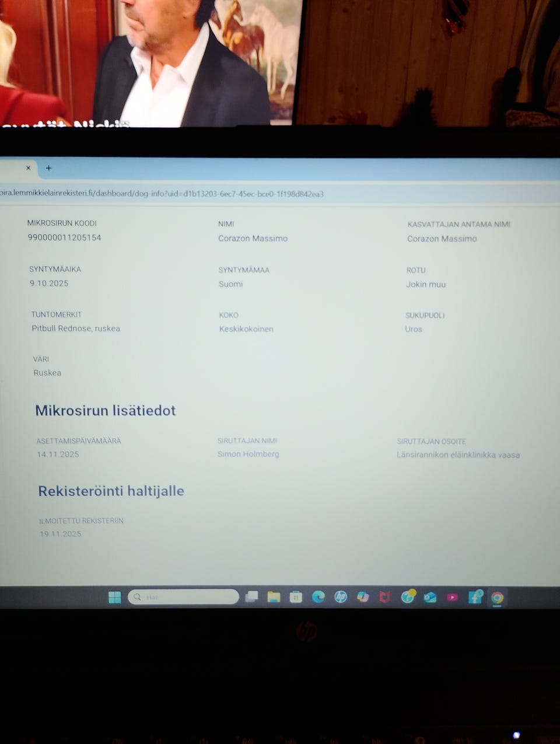Click the MIKROSIRUN KOODI label
This screenshot has height=744, width=560.
tap(62, 223)
